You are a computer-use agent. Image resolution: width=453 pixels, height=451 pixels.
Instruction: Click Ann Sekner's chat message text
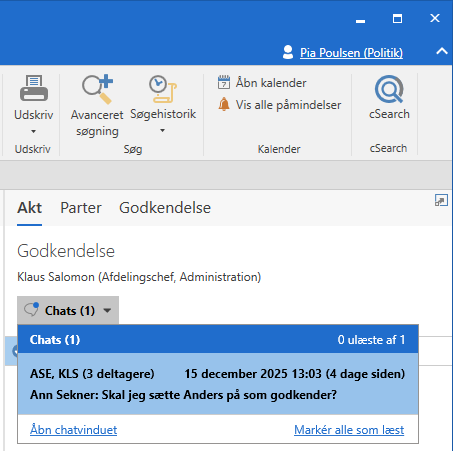[183, 395]
